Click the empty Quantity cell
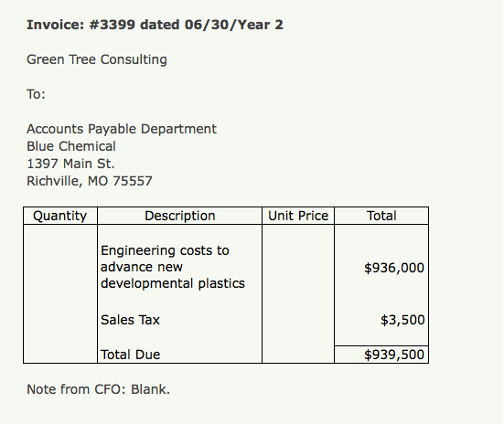This screenshot has width=504, height=424. (x=60, y=293)
